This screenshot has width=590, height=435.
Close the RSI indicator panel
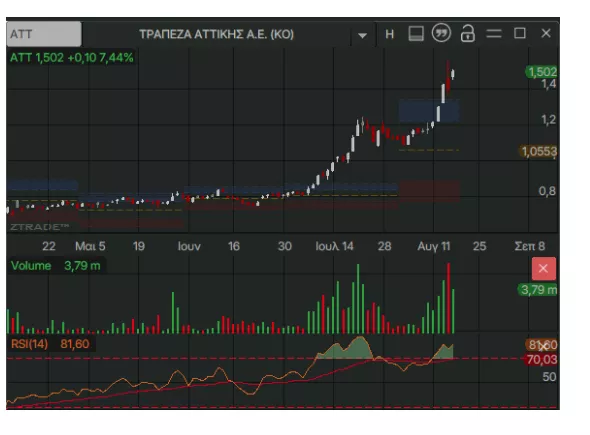pos(543,346)
